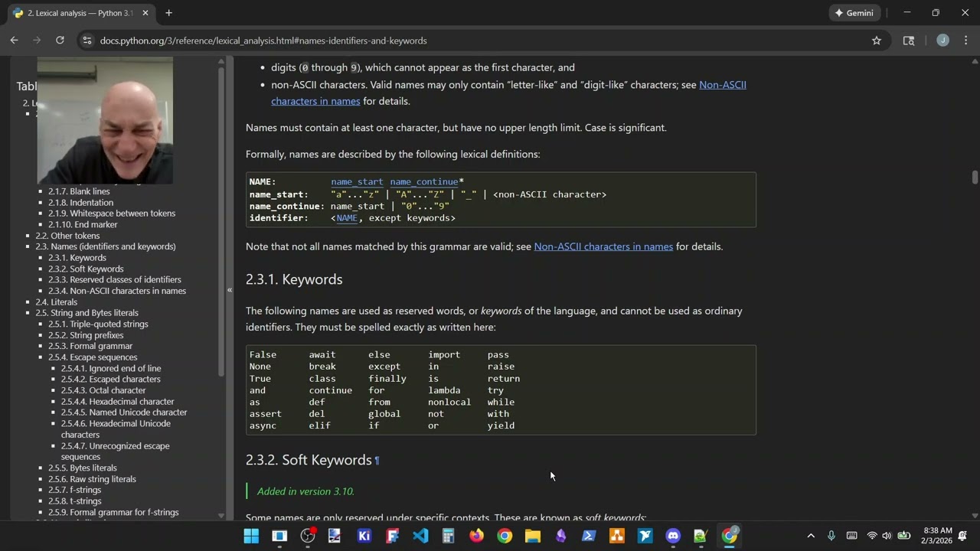
Task: Open Calculator from the taskbar
Action: coord(449,536)
